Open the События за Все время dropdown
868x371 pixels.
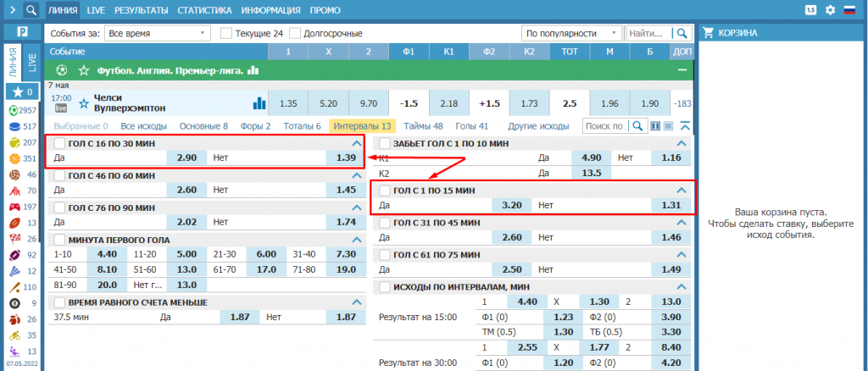(x=158, y=33)
